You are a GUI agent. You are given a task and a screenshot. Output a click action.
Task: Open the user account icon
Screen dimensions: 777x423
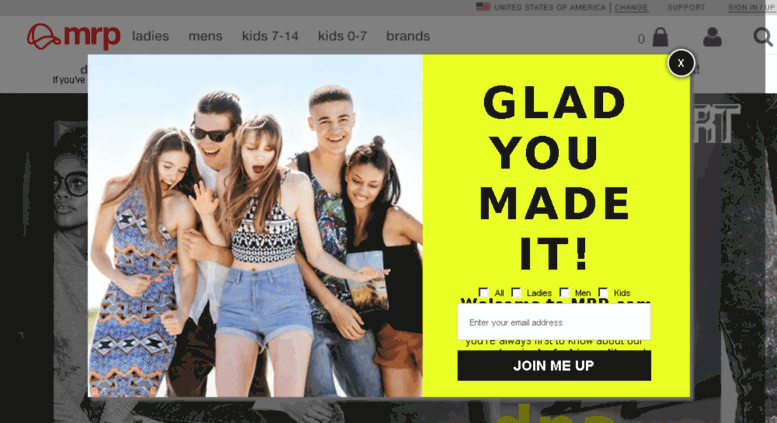[x=712, y=37]
